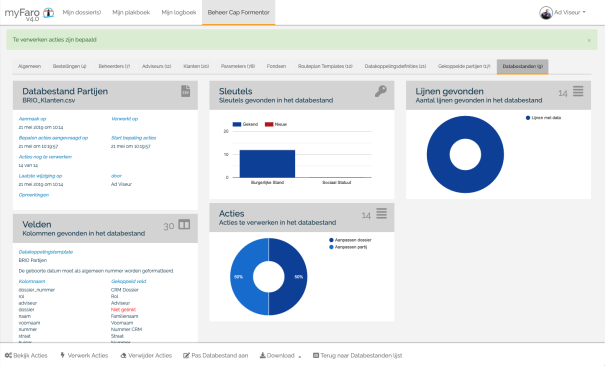This screenshot has height=366, width=605.
Task: Expand the Download dropdown menu
Action: (281, 356)
